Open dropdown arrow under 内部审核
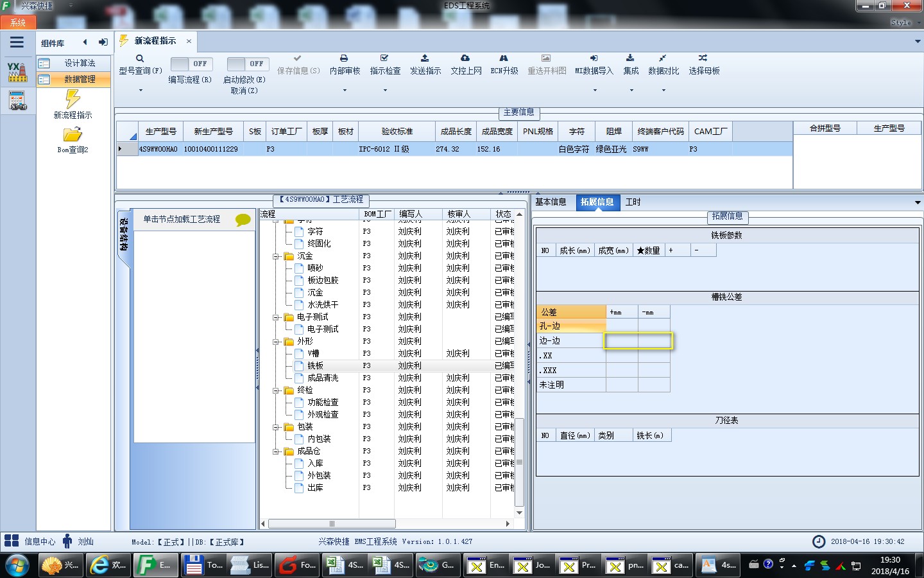 pyautogui.click(x=345, y=90)
